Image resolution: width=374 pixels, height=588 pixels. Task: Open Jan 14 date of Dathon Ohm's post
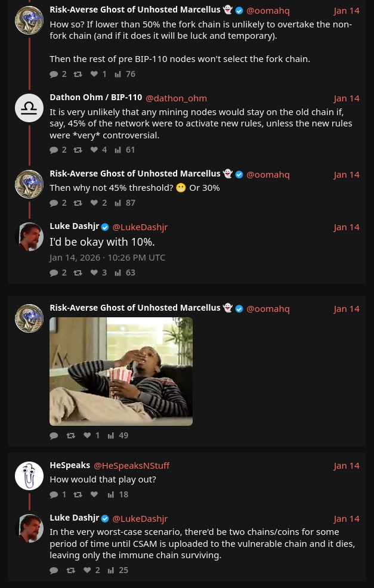[347, 98]
